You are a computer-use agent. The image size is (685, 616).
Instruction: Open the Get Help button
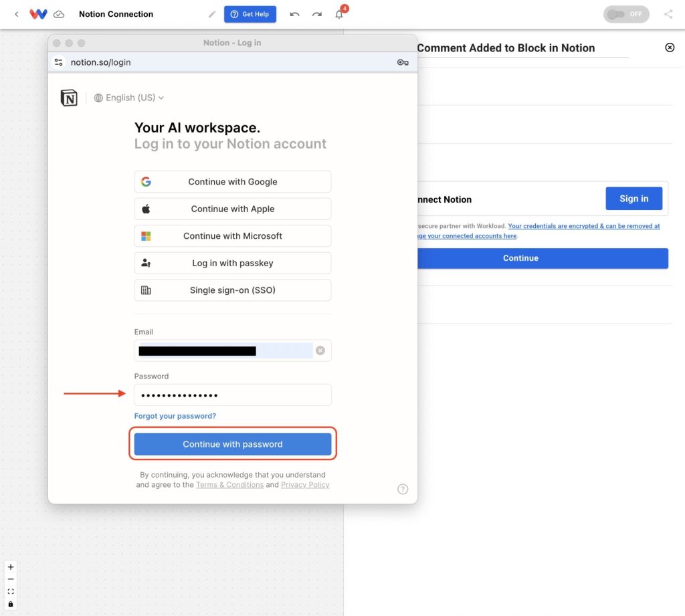250,14
